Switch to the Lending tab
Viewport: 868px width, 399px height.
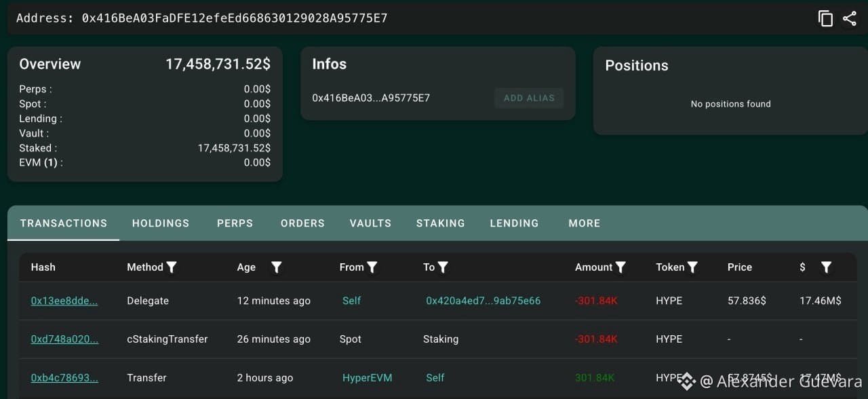(514, 223)
